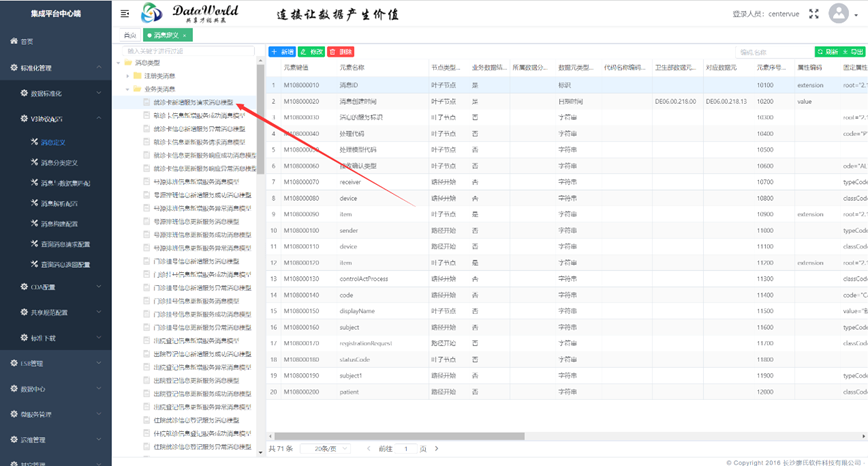Click the green 刷新 button
Screen dimensions: 868x466
click(x=827, y=51)
